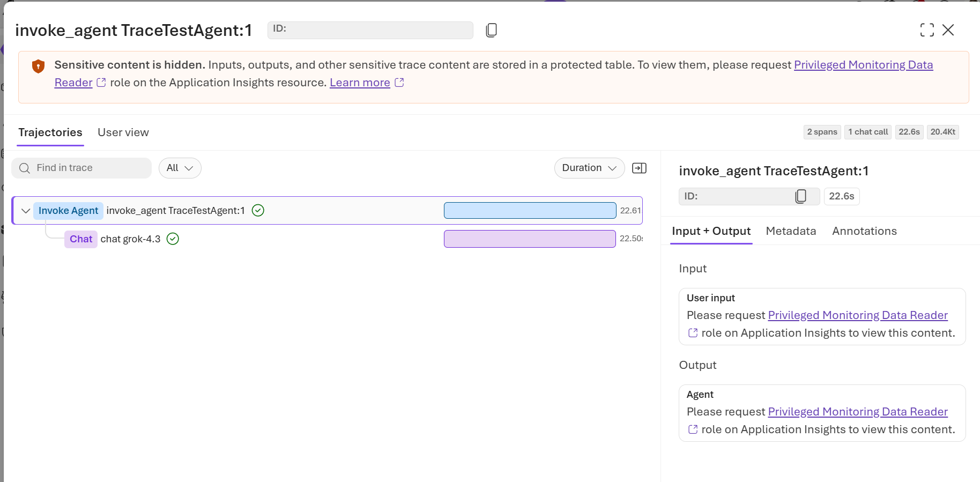The width and height of the screenshot is (980, 482).
Task: Click the Find in trace search field
Action: point(81,168)
